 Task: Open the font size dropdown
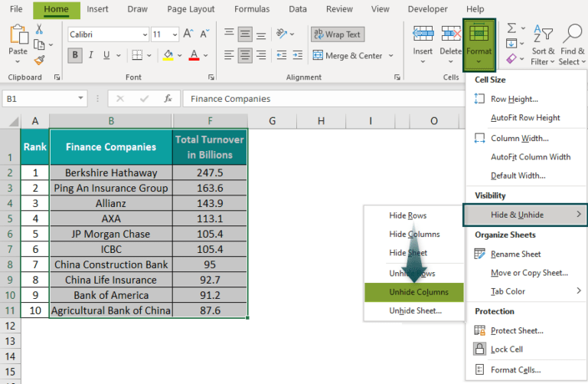click(175, 35)
